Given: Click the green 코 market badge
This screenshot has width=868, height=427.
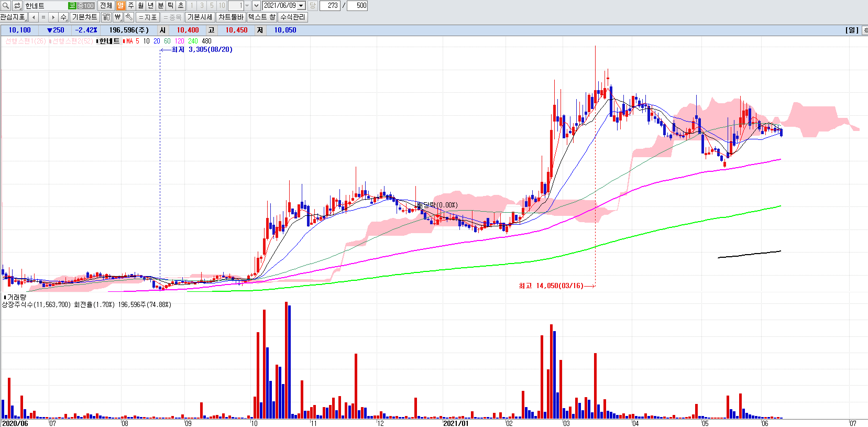Looking at the screenshot, I should (x=72, y=6).
